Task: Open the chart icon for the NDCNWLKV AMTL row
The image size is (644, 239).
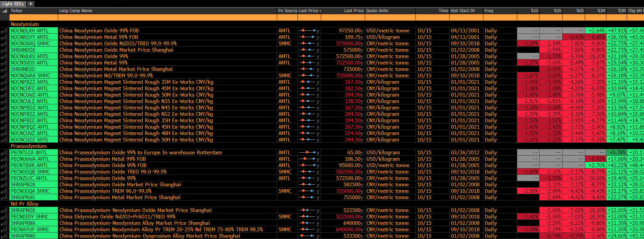Action: tap(4, 56)
